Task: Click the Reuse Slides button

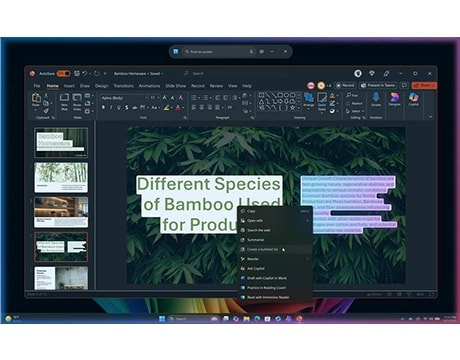Action: [77, 101]
